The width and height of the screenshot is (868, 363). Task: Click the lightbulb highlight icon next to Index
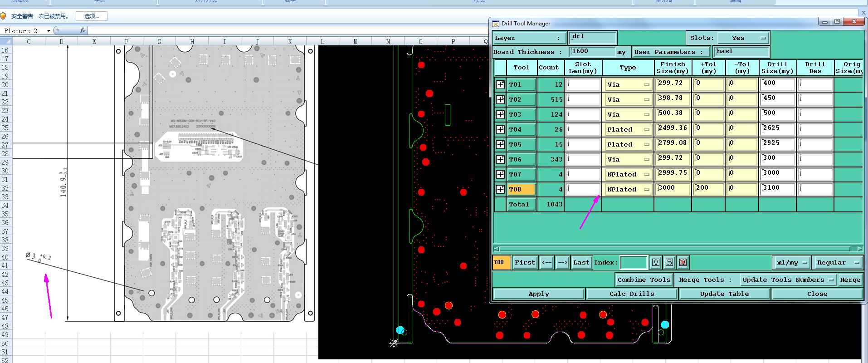pyautogui.click(x=656, y=262)
